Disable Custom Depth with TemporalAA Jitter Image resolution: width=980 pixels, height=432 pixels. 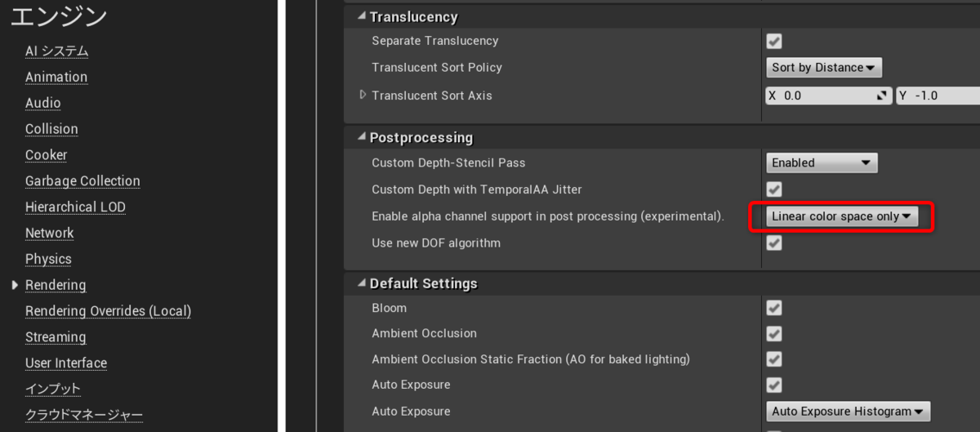pyautogui.click(x=773, y=189)
